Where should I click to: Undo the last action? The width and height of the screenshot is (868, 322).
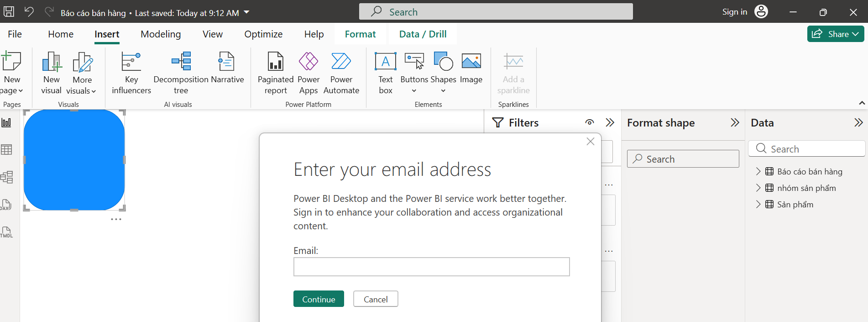pos(29,12)
